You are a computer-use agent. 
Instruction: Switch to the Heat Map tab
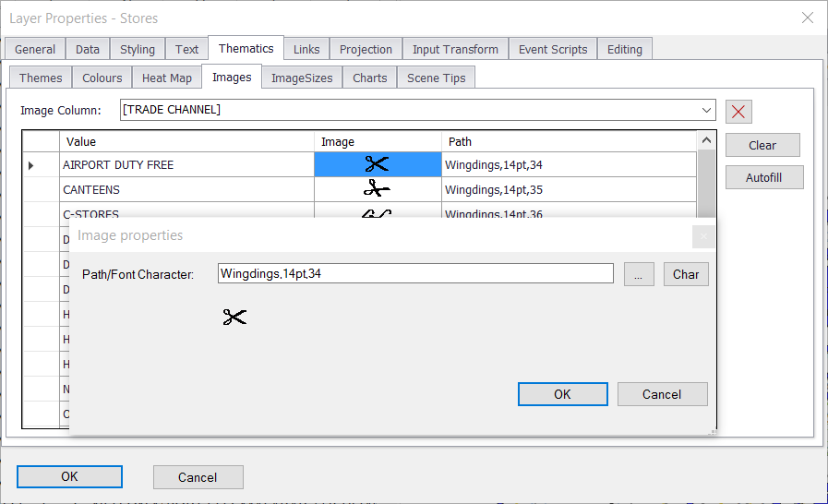click(x=167, y=78)
